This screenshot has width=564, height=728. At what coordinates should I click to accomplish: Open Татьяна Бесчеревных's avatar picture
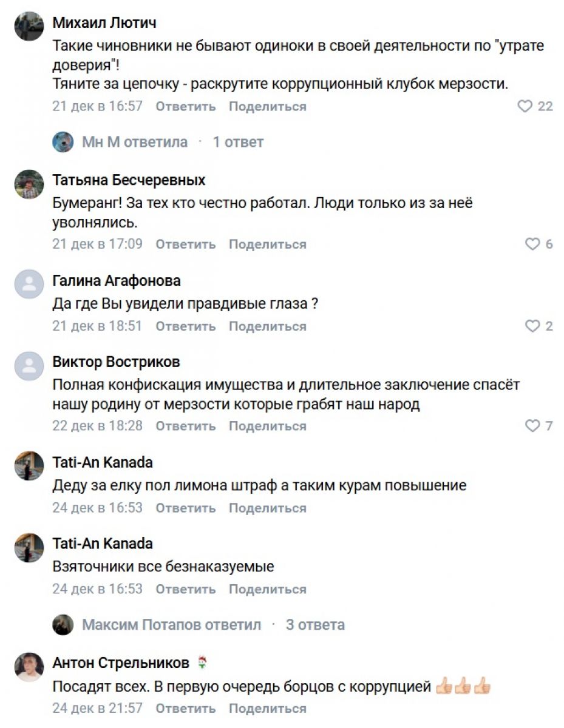(x=29, y=184)
